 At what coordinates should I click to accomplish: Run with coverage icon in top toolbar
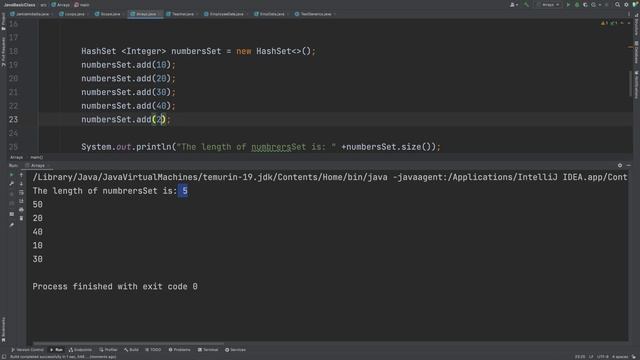point(585,5)
